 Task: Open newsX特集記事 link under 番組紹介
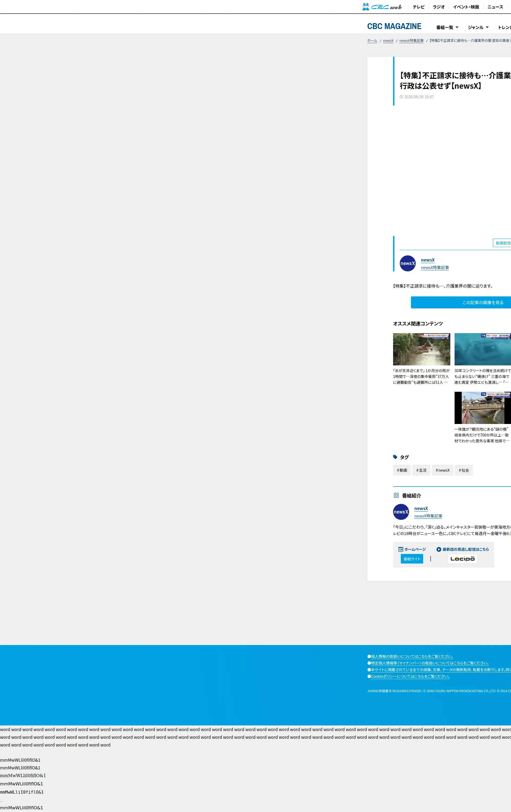428,516
